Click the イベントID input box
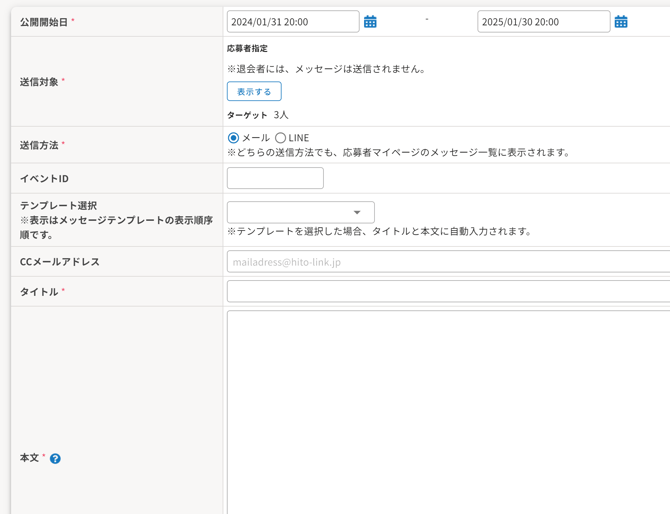The width and height of the screenshot is (670, 514). click(275, 178)
